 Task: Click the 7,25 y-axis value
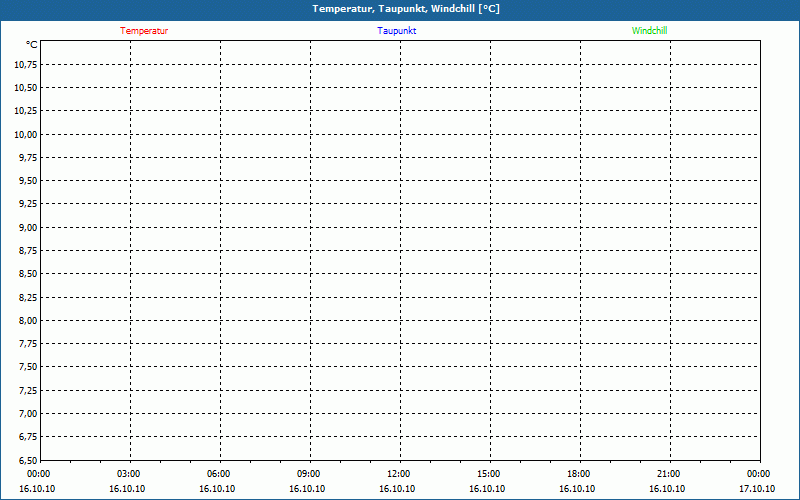coord(28,391)
